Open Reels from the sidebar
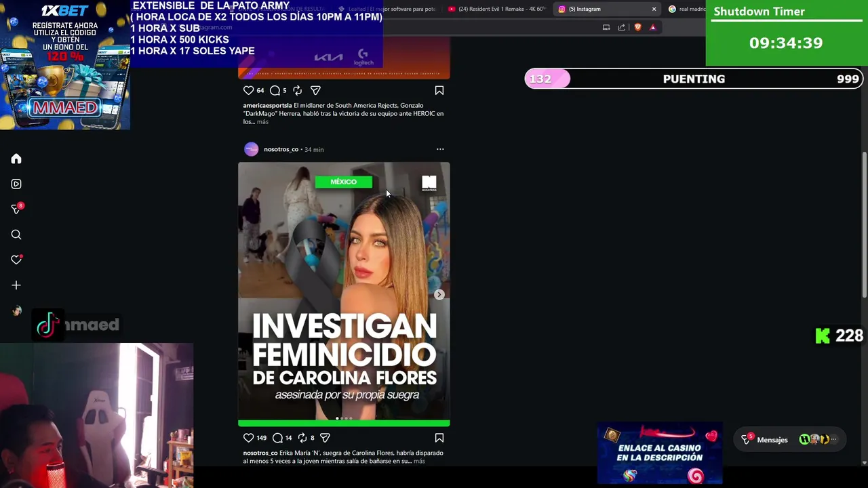Image resolution: width=868 pixels, height=488 pixels. pyautogui.click(x=16, y=184)
